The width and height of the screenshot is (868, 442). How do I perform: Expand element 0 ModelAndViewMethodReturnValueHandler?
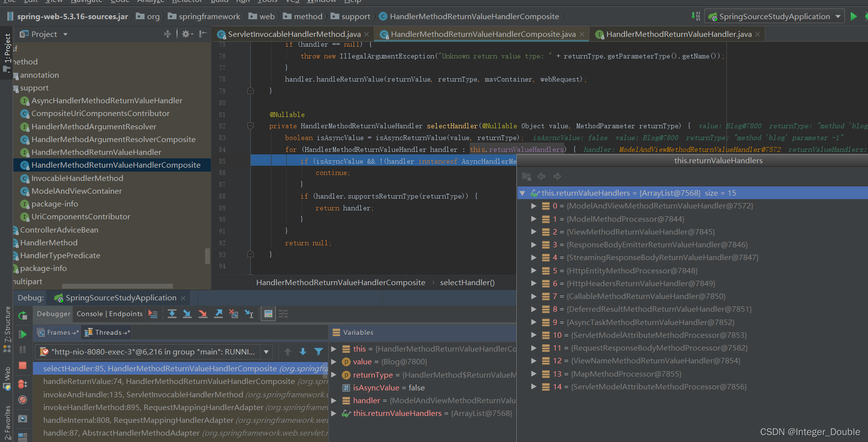(534, 206)
